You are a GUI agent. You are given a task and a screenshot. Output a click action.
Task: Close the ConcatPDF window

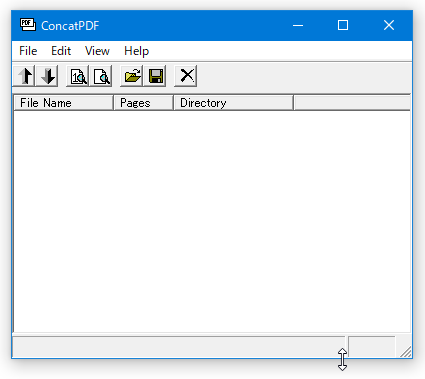point(389,25)
